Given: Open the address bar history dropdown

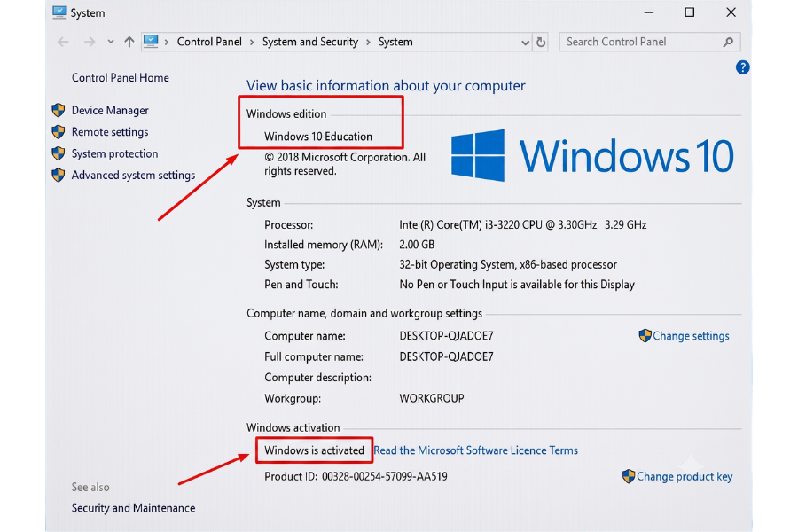Looking at the screenshot, I should point(525,43).
